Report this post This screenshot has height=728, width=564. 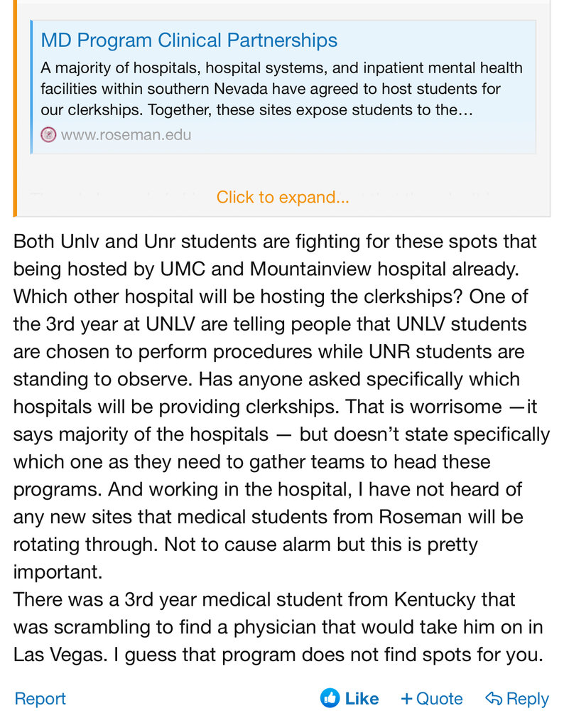[x=40, y=699]
